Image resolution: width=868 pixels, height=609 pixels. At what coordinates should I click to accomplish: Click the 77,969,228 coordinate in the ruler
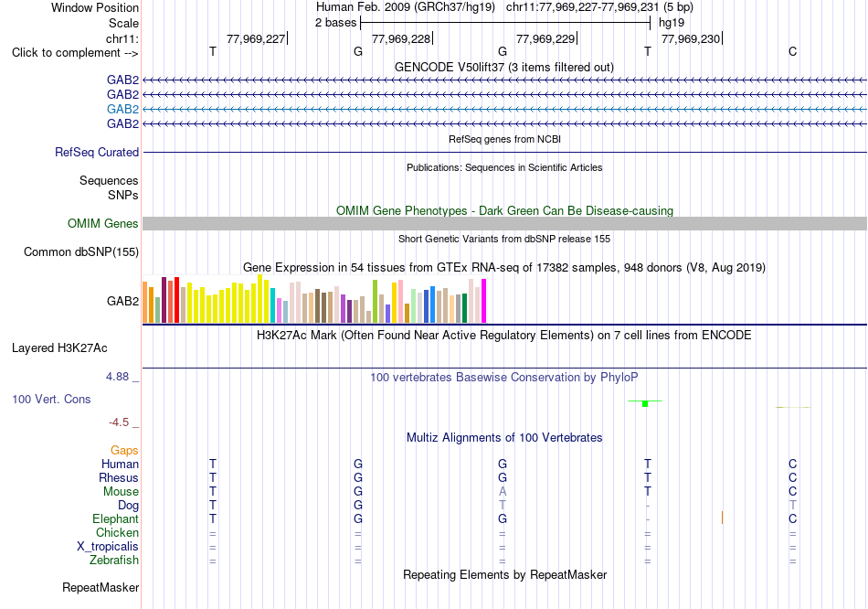point(401,38)
